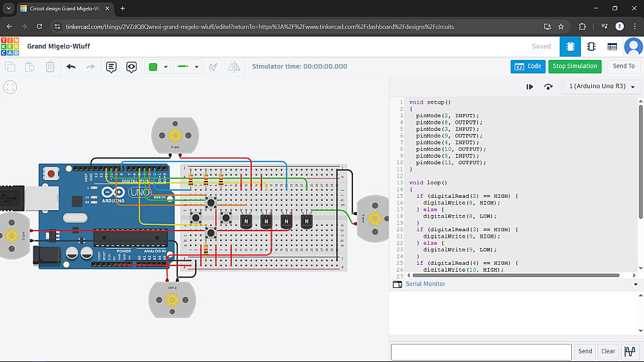Image resolution: width=644 pixels, height=362 pixels.
Task: Click zoom to fit button
Action: click(x=10, y=87)
